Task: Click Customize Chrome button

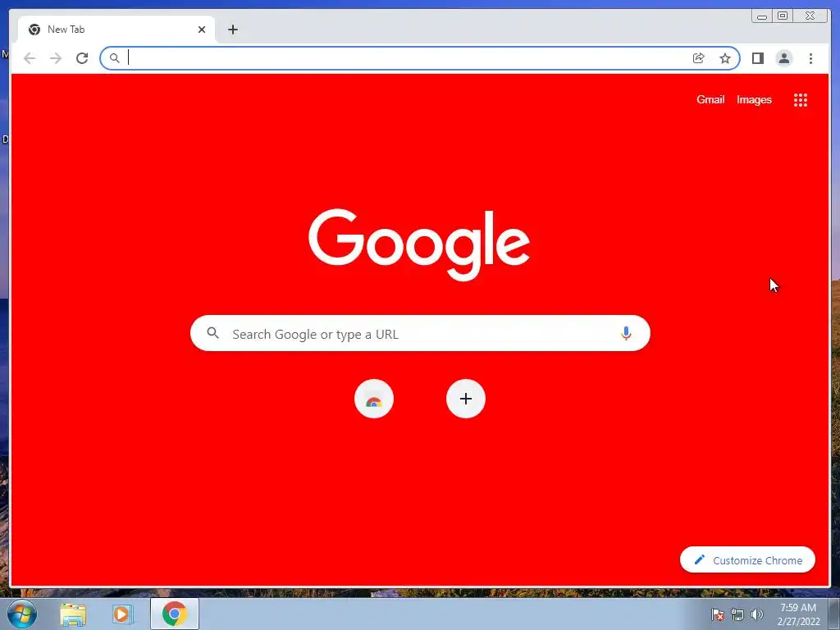Action: (747, 559)
